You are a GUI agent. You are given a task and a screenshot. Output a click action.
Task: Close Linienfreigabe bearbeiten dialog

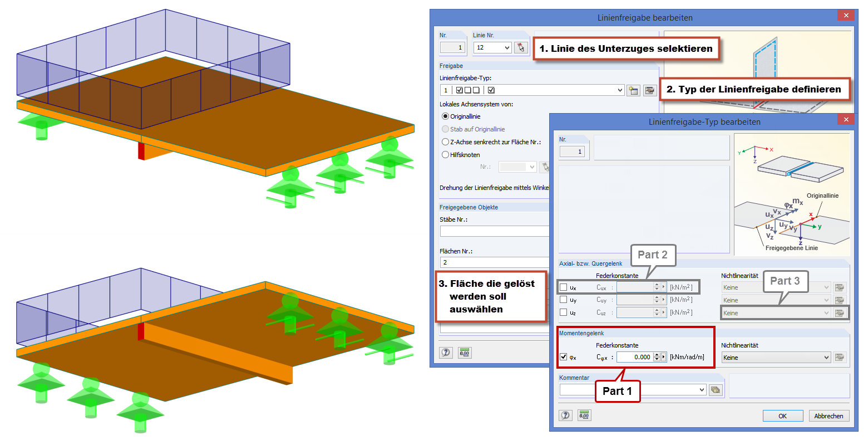tap(846, 15)
